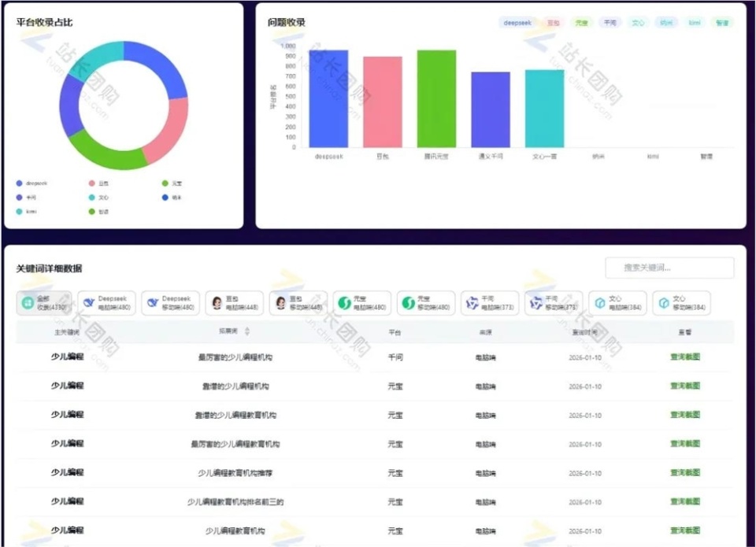Click the 拓展词 column header text
The height and width of the screenshot is (547, 756).
click(228, 331)
